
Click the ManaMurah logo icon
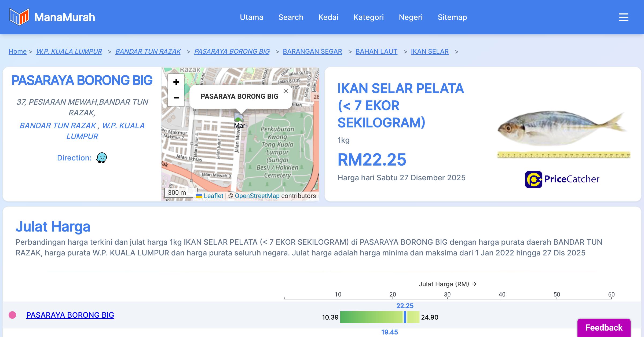pos(19,17)
